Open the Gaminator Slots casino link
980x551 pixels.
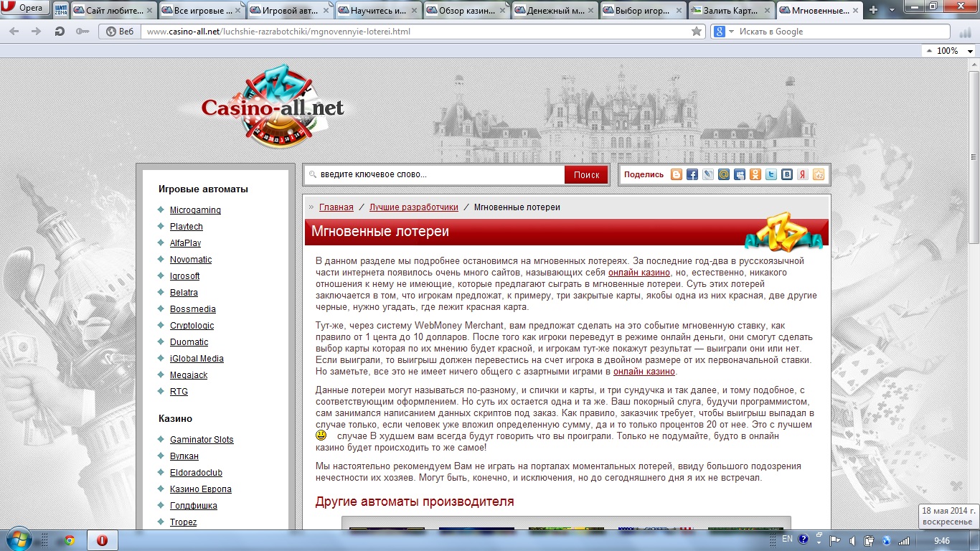click(x=202, y=440)
